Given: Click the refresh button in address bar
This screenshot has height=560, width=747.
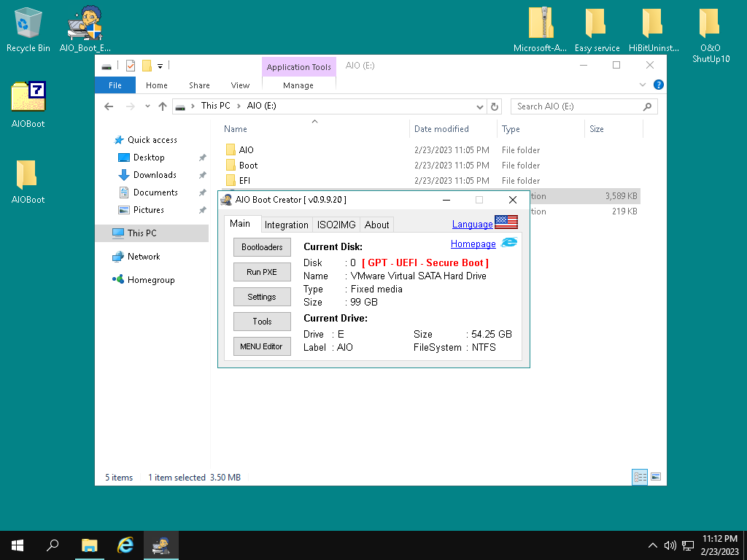Looking at the screenshot, I should (x=495, y=106).
